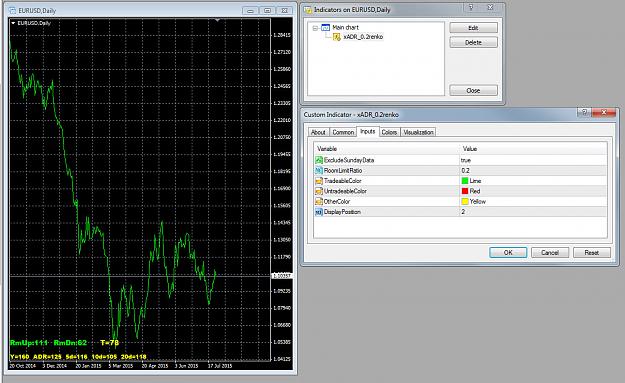Click the Cancel button
Image resolution: width=625 pixels, height=383 pixels.
click(x=550, y=252)
